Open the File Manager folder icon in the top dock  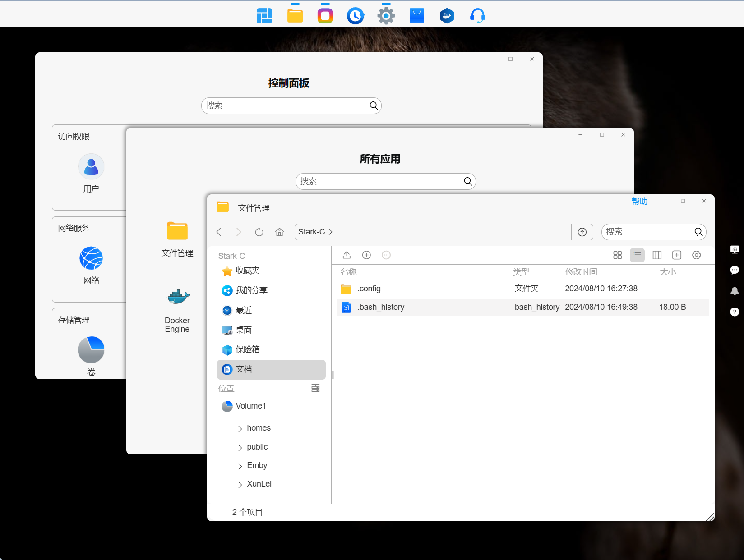pos(295,16)
